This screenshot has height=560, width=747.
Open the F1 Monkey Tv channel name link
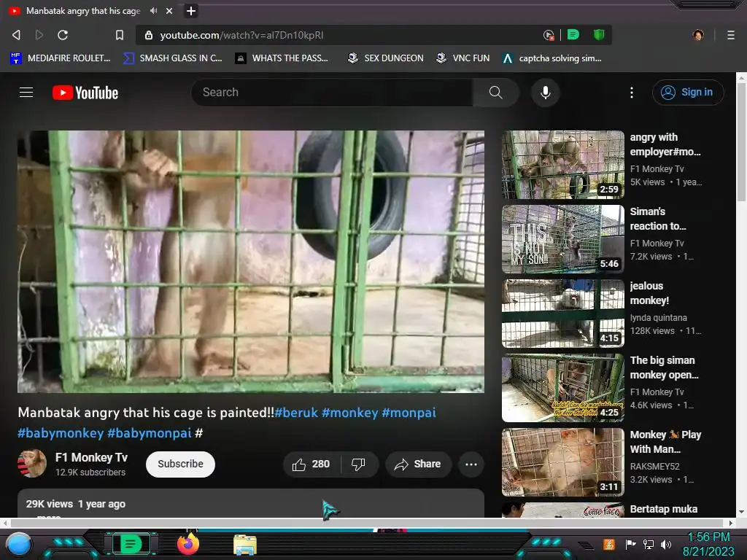click(x=91, y=458)
